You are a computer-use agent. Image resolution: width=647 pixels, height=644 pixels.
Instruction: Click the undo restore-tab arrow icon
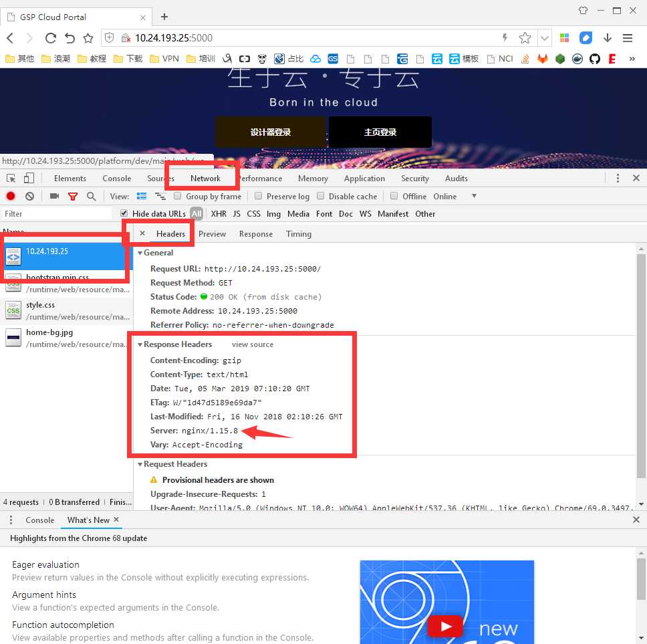pyautogui.click(x=70, y=38)
